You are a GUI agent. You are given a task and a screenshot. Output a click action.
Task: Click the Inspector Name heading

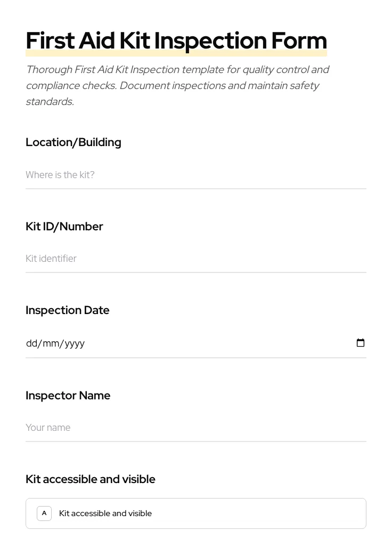point(68,396)
